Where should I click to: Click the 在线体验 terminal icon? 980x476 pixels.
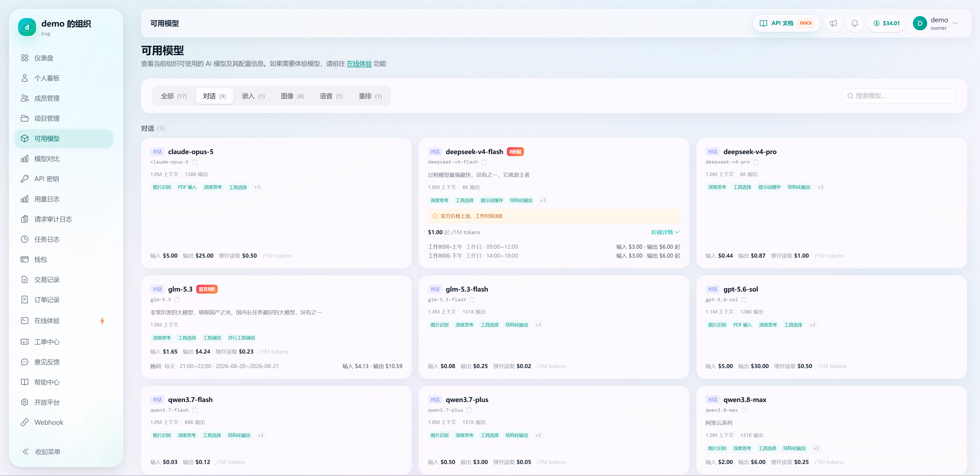point(25,320)
